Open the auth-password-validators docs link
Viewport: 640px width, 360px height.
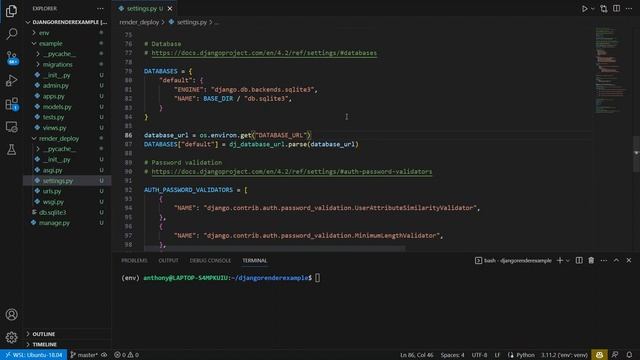click(x=291, y=172)
